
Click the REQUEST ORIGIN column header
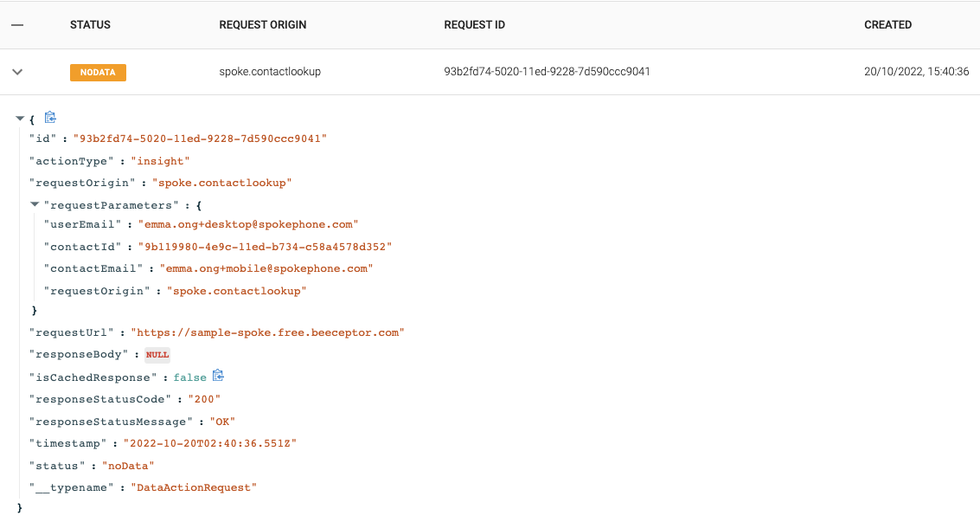tap(263, 24)
